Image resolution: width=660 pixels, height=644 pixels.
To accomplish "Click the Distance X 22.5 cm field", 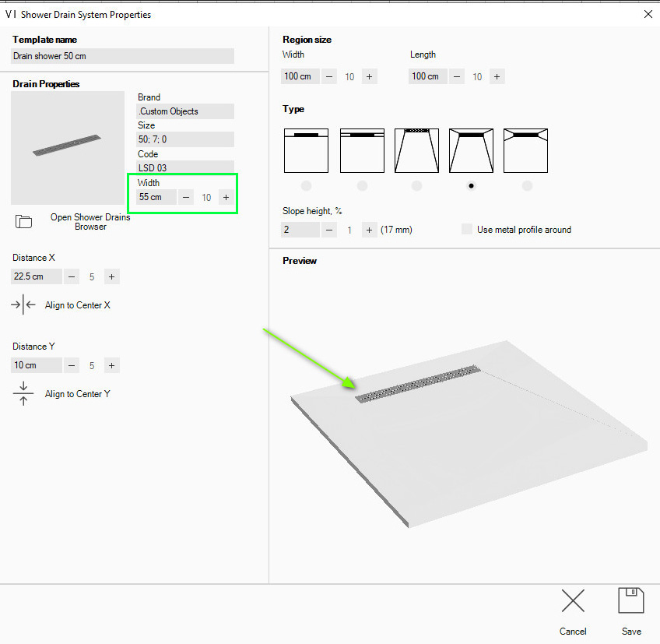I will [x=37, y=276].
